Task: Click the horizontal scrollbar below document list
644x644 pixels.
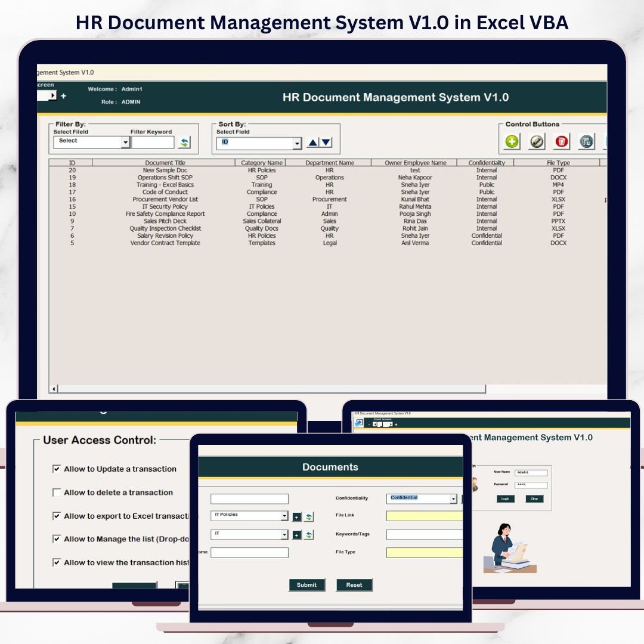Action: click(268, 389)
